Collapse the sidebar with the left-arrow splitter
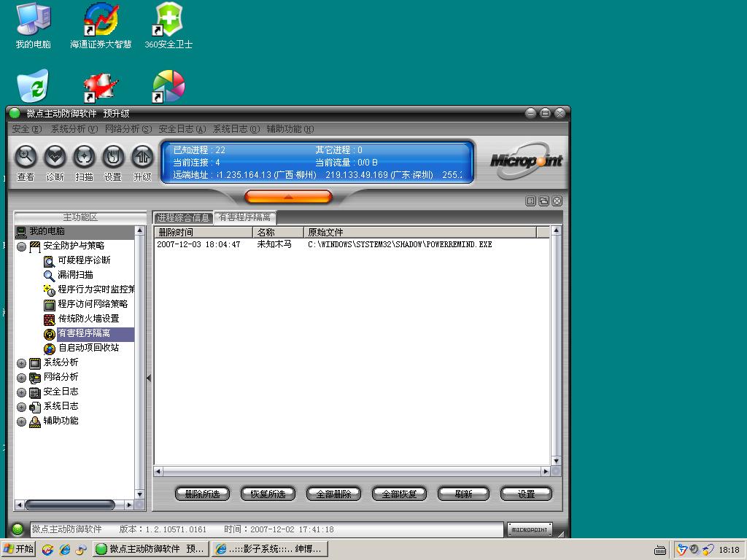 (x=149, y=378)
